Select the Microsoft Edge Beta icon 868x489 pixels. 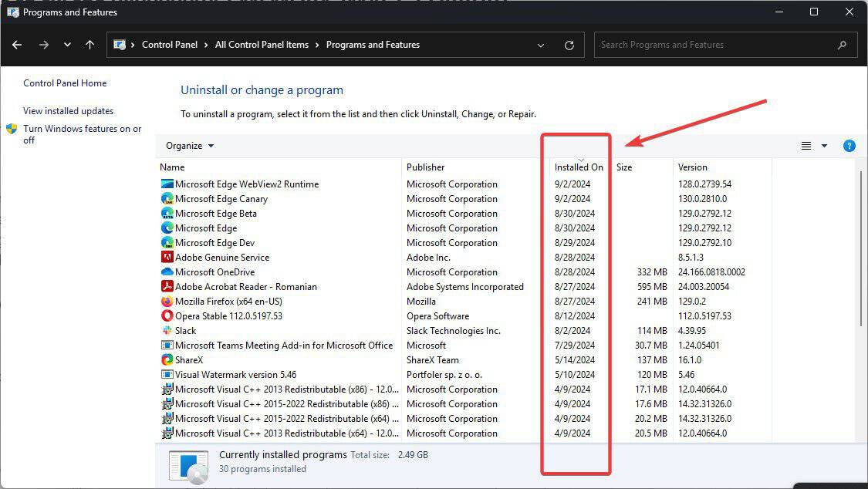[x=167, y=213]
